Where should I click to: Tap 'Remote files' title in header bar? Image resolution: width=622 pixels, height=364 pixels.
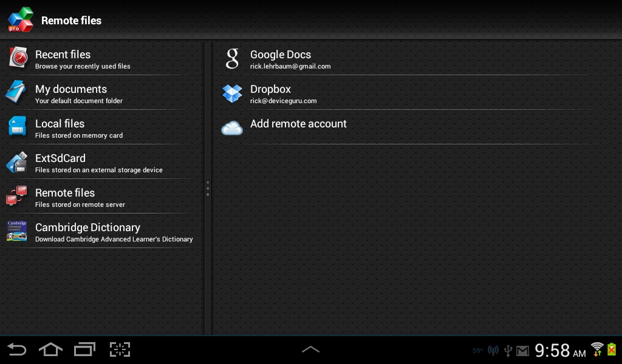72,21
